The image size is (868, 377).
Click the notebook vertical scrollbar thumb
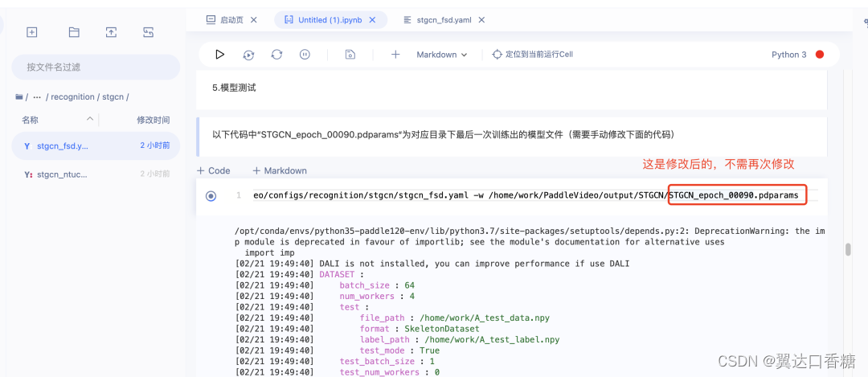(847, 250)
